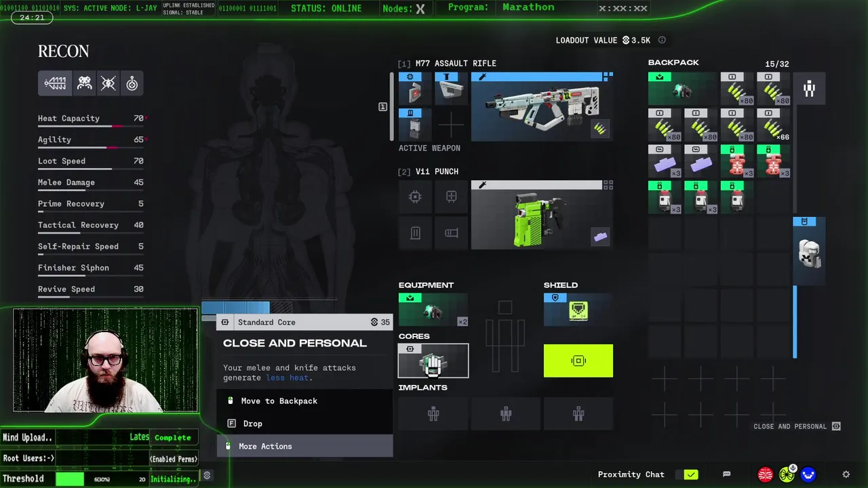Click the weapon slot 1 indicator
The image size is (868, 488).
(x=382, y=106)
